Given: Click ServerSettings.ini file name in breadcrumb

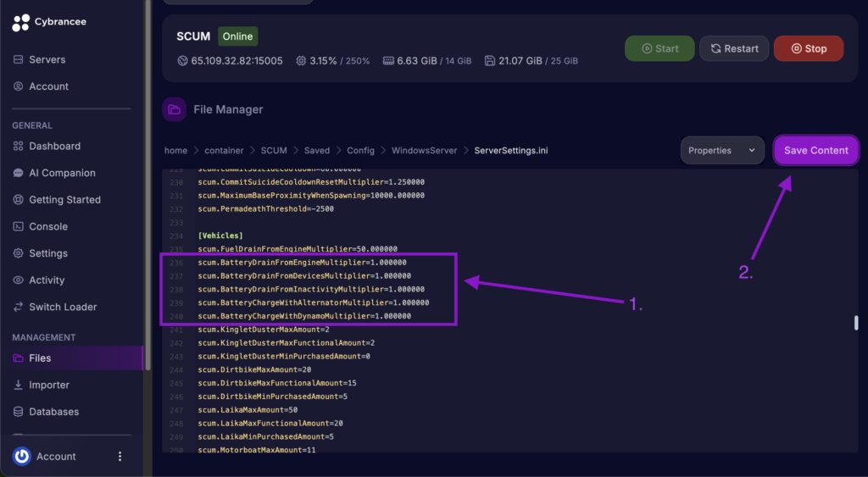Looking at the screenshot, I should 511,151.
